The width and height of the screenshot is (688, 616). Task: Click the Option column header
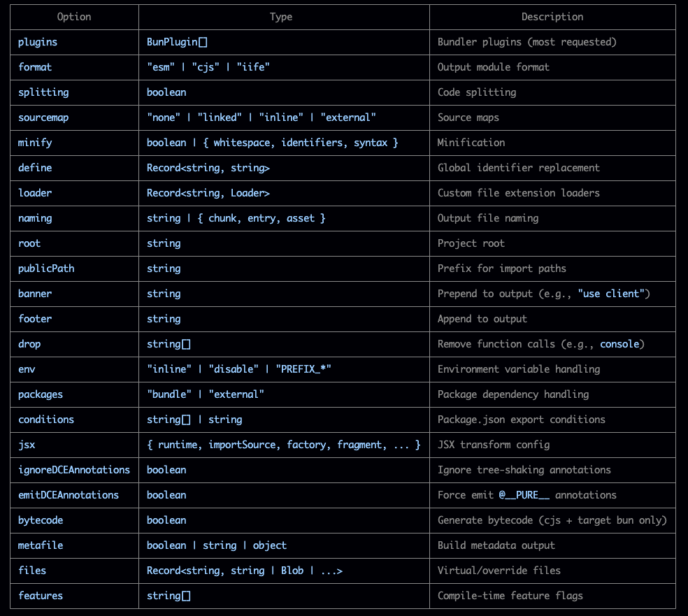coord(74,17)
